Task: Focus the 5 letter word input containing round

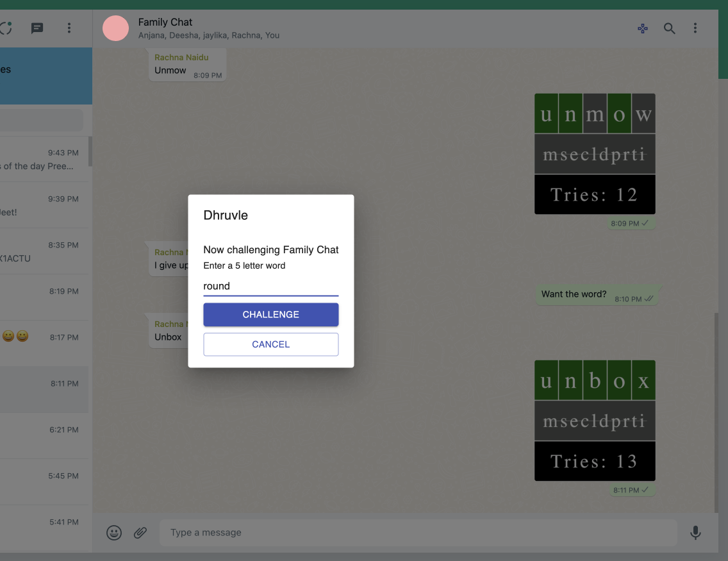Action: (x=270, y=286)
